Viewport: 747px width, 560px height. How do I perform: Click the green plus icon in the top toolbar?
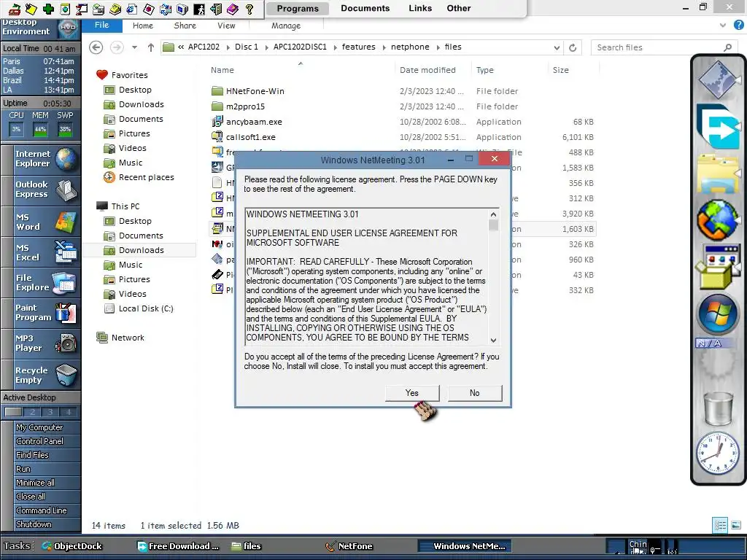(48, 9)
